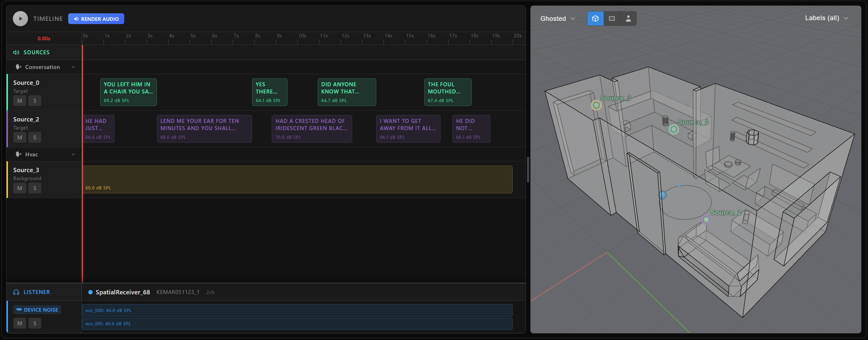Select the mic_000 noise strip
868x340 pixels.
297,310
